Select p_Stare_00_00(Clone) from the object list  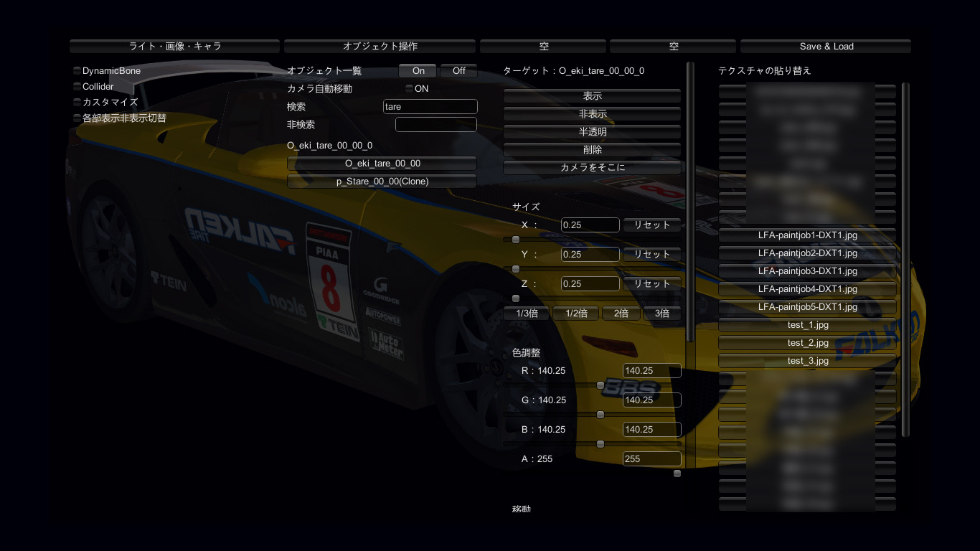(382, 182)
